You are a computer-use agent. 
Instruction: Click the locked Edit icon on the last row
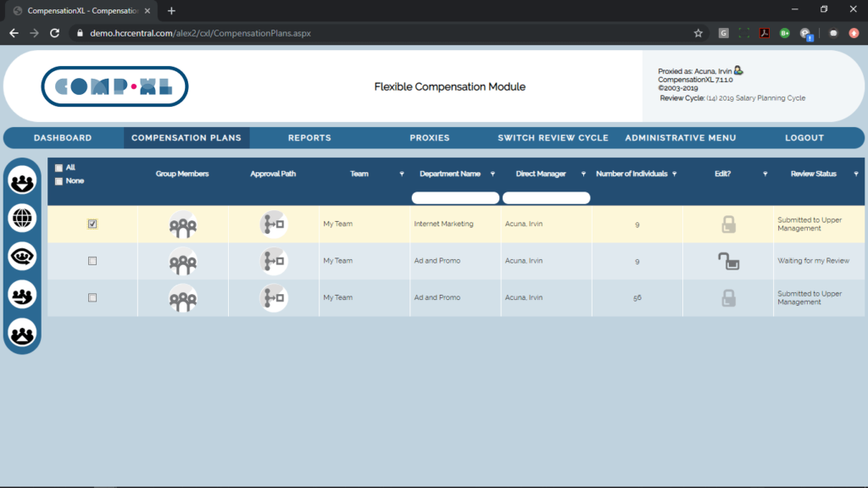[727, 297]
